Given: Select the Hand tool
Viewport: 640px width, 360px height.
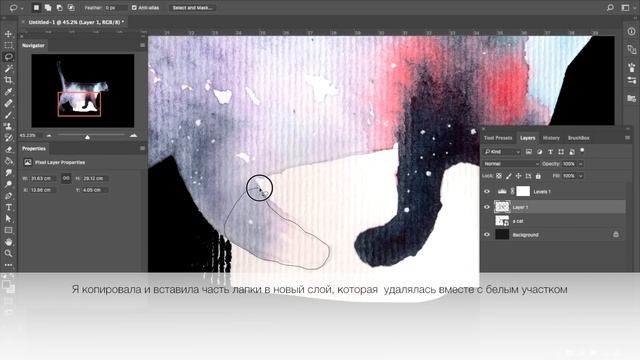Looking at the screenshot, I should coord(8,242).
